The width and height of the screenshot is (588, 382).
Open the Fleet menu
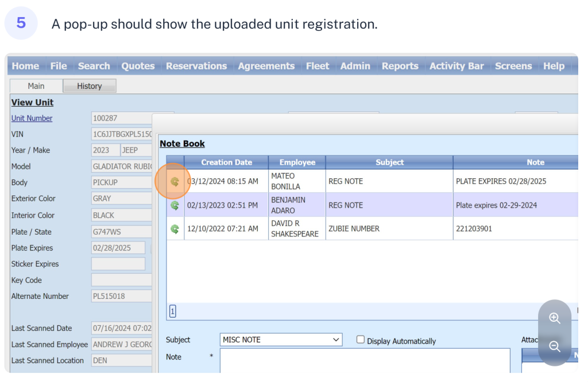point(317,66)
